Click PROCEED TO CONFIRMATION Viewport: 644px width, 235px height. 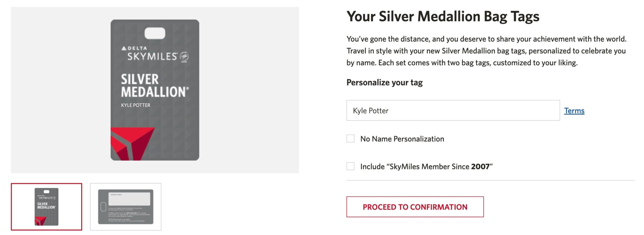415,207
